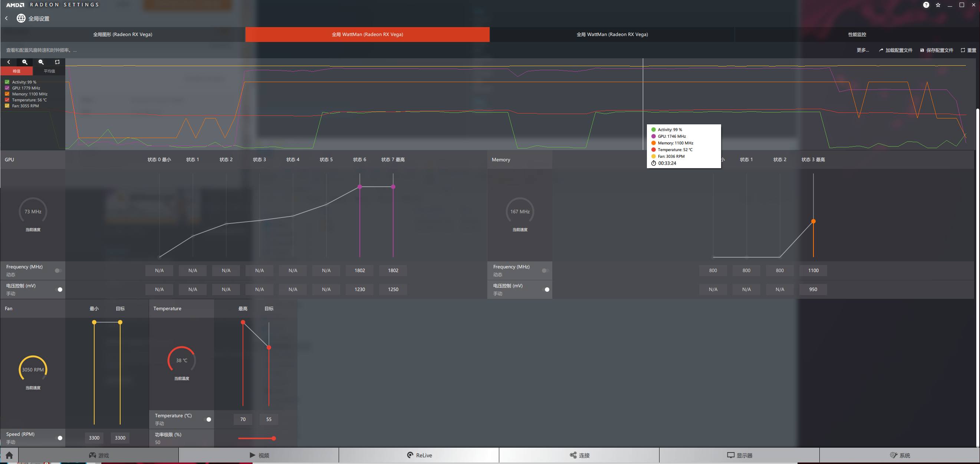Click the GPU 状态 7 frequency handle
This screenshot has width=980, height=464.
coord(393,187)
